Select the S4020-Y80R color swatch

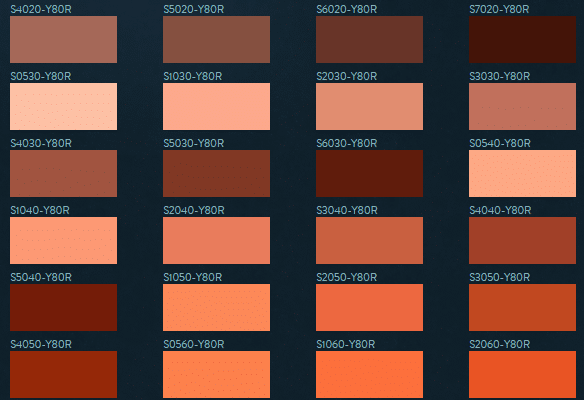[x=63, y=39]
